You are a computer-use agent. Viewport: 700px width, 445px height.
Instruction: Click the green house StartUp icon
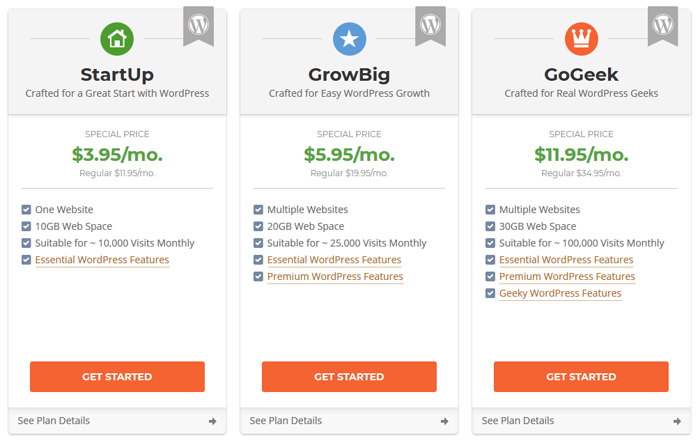(x=117, y=39)
